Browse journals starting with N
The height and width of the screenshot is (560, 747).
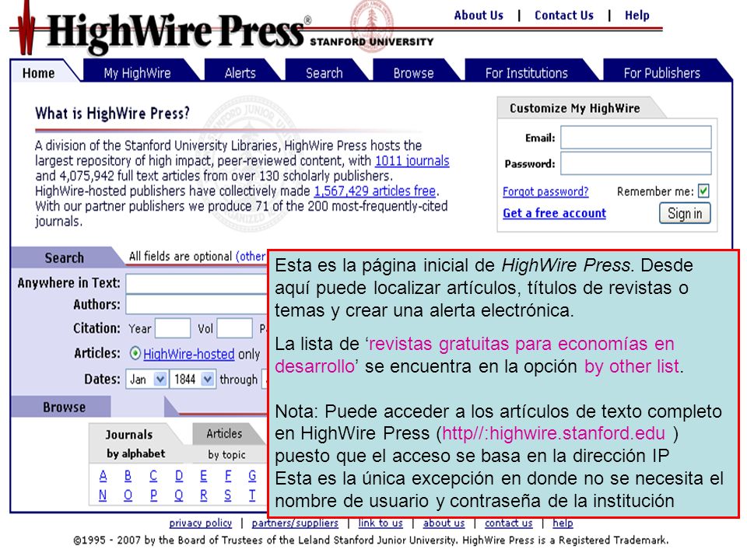pyautogui.click(x=103, y=495)
